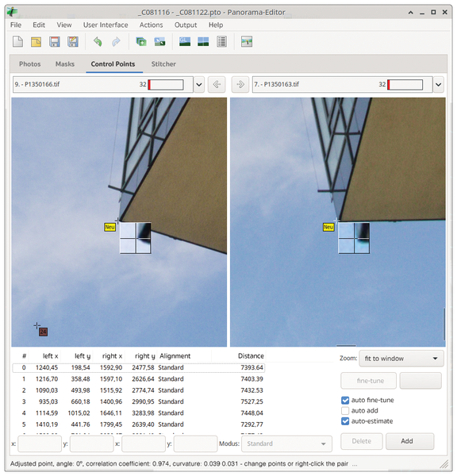457x476 pixels.
Task: Click the left image red progress bar
Action: point(166,85)
